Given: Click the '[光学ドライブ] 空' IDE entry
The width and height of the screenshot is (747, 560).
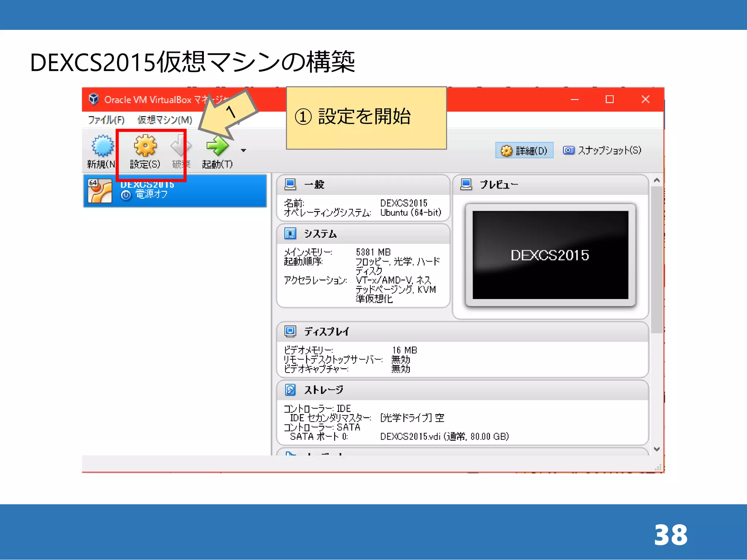Looking at the screenshot, I should [x=412, y=418].
